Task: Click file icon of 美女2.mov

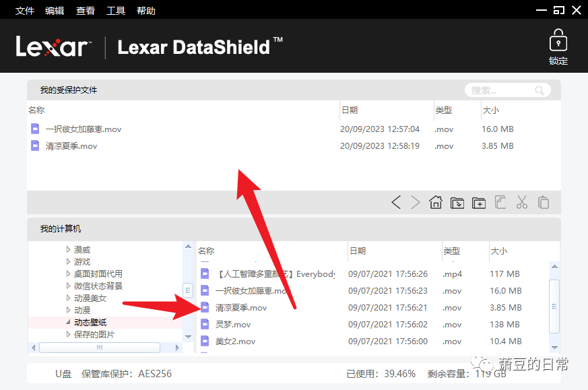Action: [205, 341]
